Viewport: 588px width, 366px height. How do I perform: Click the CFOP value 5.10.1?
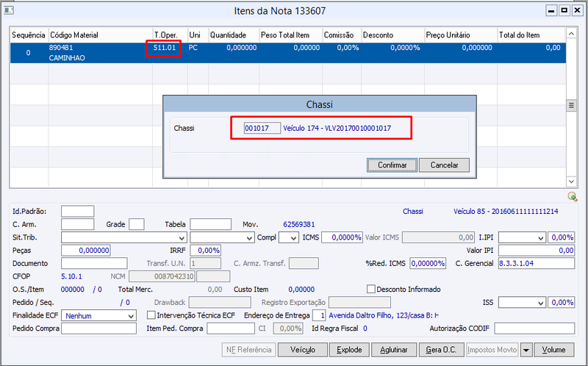(71, 276)
